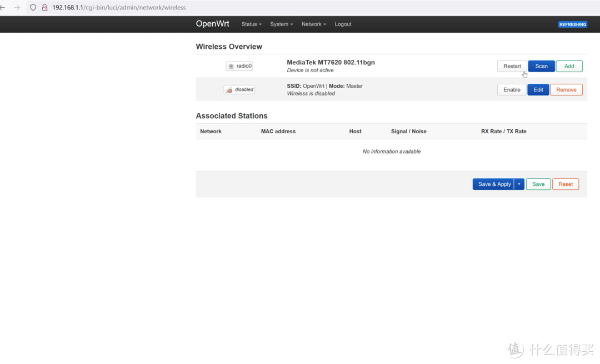
Task: Click the disabled wireless status badge
Action: click(239, 89)
